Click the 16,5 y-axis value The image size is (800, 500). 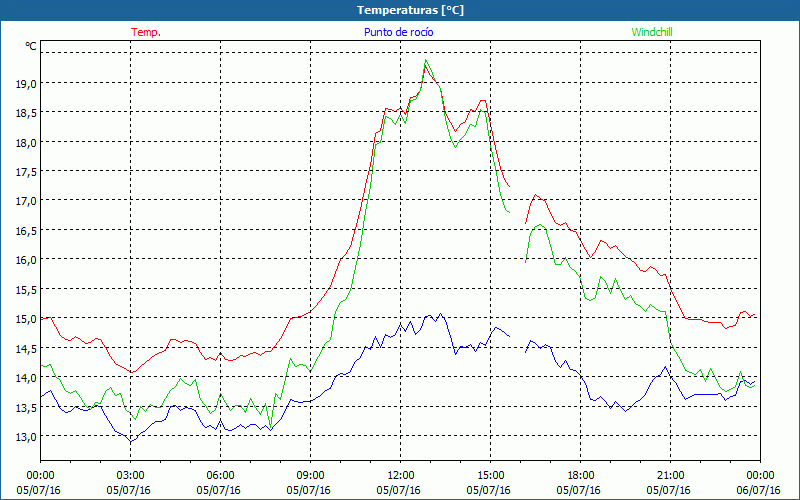(x=26, y=231)
